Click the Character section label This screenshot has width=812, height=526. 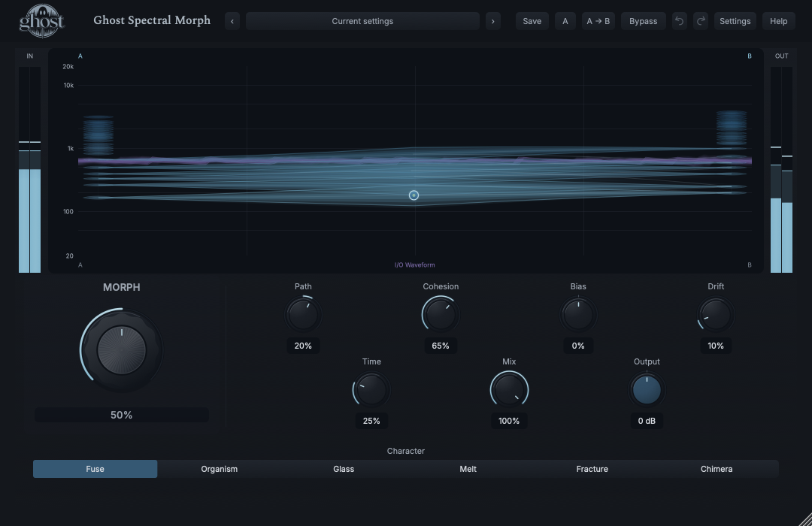[406, 451]
